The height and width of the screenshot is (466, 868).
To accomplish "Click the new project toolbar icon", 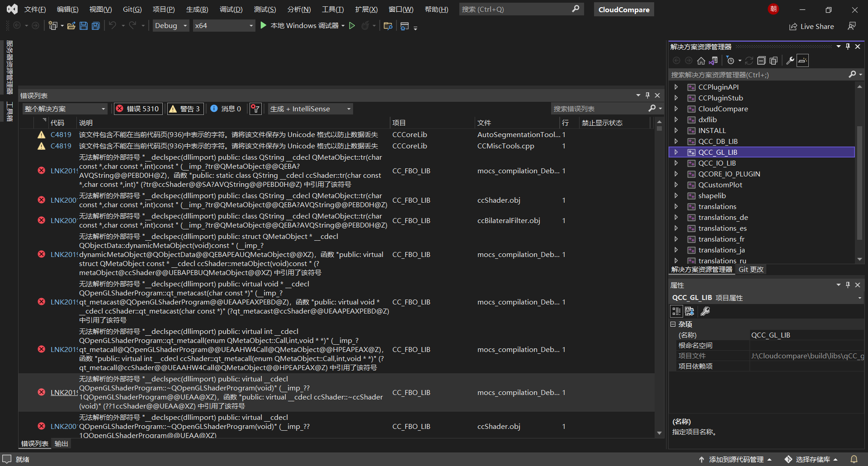I will pos(53,26).
